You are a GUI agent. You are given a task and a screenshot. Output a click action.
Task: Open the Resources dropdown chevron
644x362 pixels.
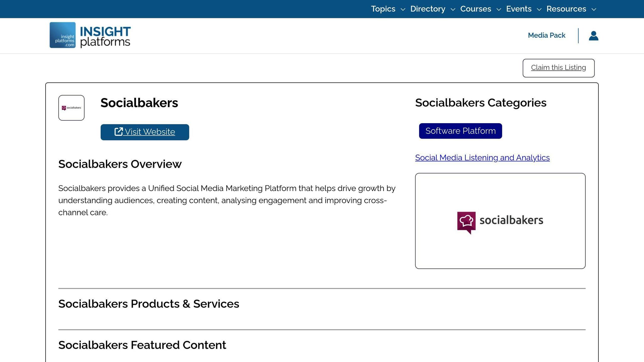[594, 9]
